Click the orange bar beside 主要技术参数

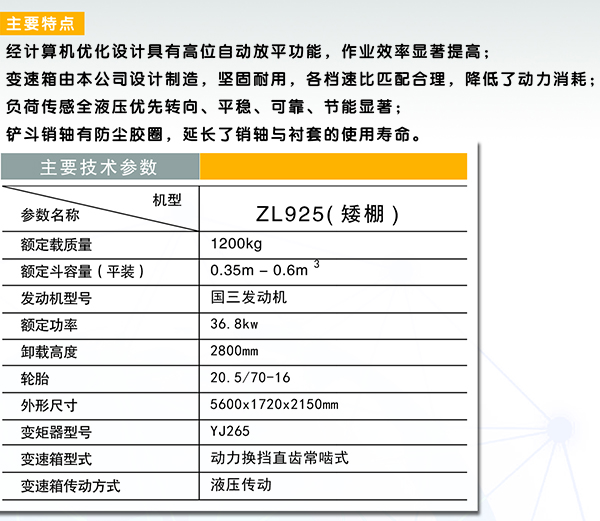(333, 167)
